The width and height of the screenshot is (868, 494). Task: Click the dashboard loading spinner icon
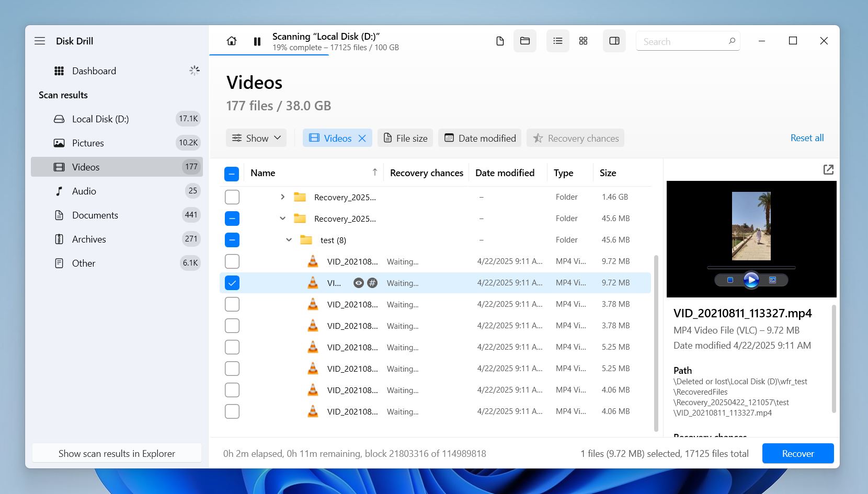coord(195,71)
